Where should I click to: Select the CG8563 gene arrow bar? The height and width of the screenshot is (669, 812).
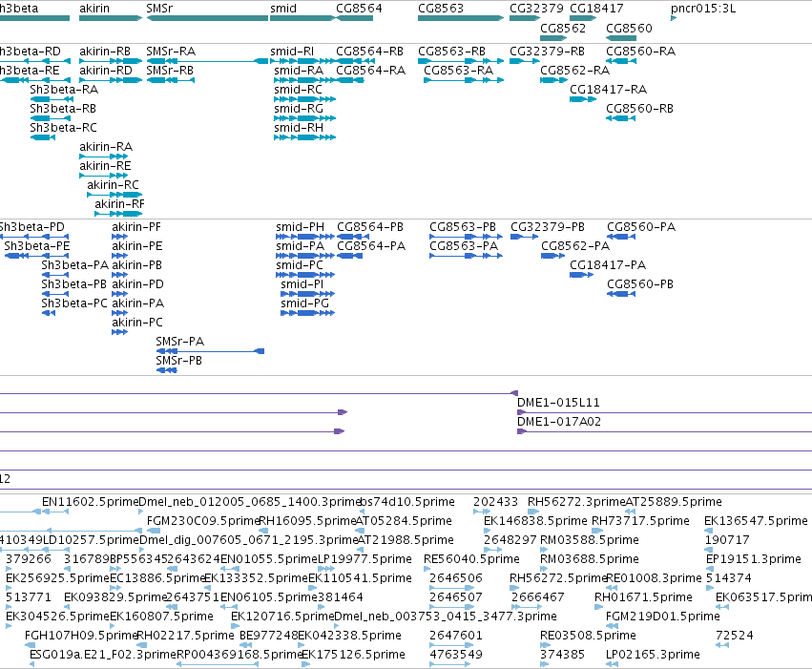(460, 19)
